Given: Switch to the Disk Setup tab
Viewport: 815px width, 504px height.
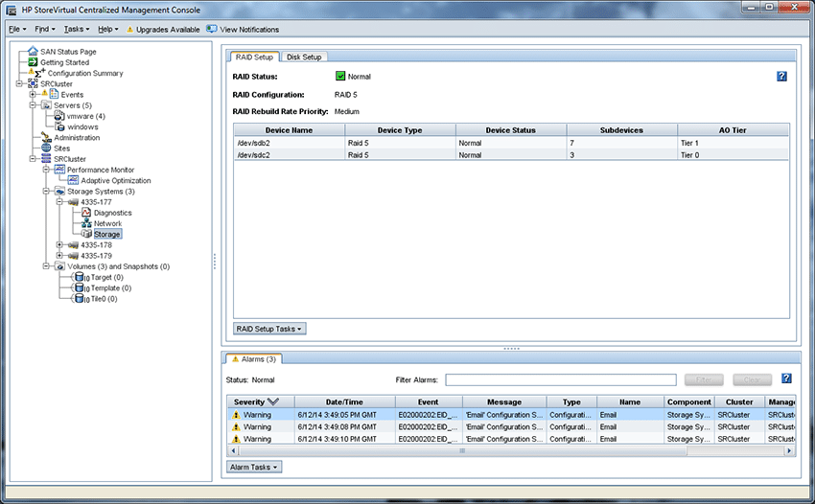Looking at the screenshot, I should 304,57.
